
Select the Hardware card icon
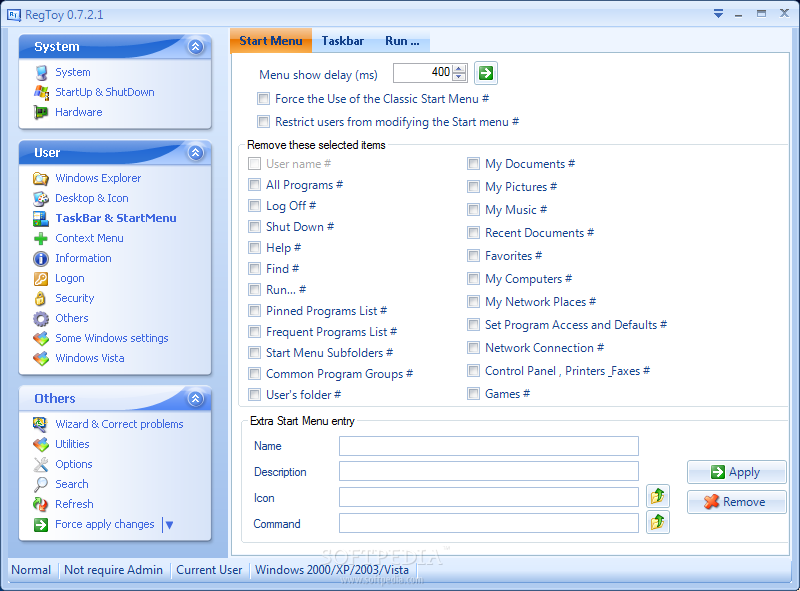coord(41,112)
